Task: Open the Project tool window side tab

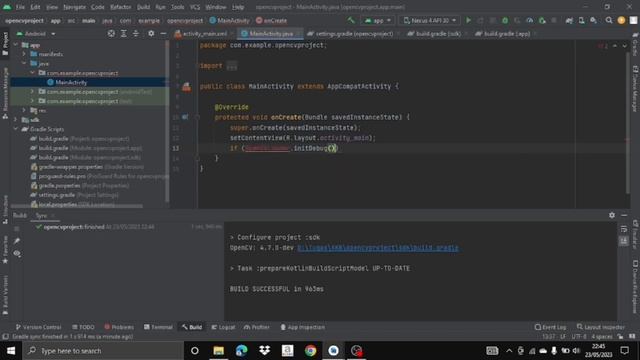Action: 5,44
